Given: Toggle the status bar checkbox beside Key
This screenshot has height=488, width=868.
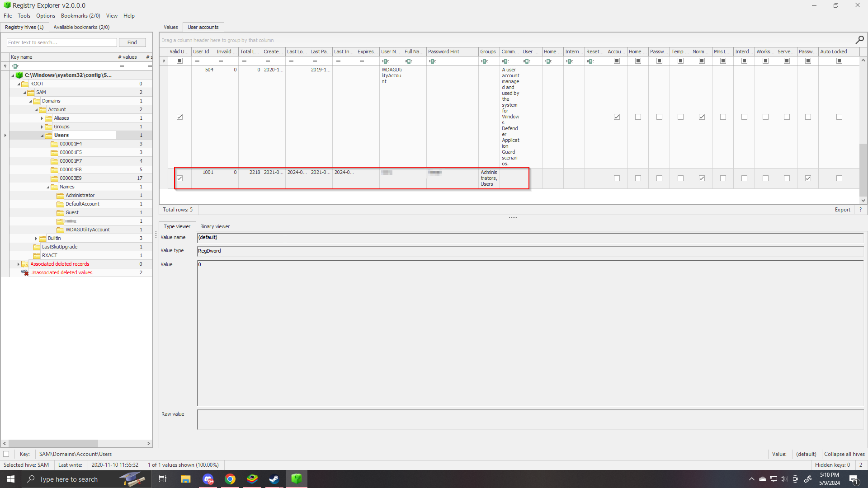Looking at the screenshot, I should coord(6,454).
